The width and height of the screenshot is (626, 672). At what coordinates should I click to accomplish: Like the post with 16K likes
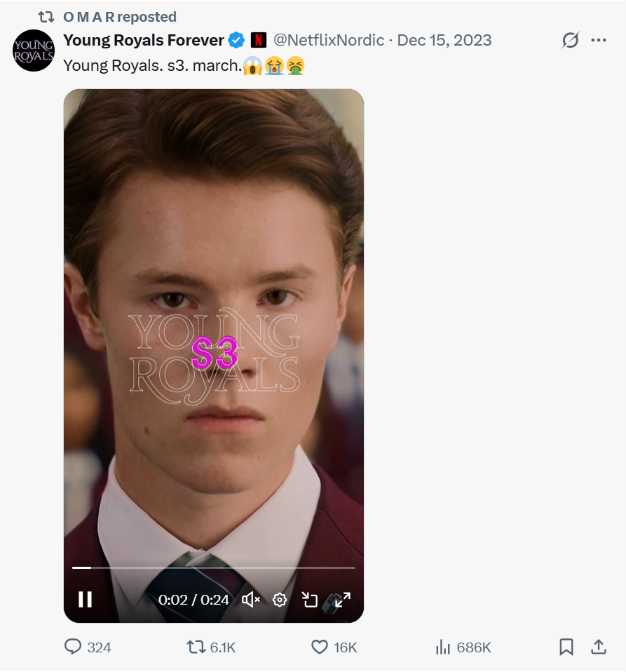click(320, 647)
